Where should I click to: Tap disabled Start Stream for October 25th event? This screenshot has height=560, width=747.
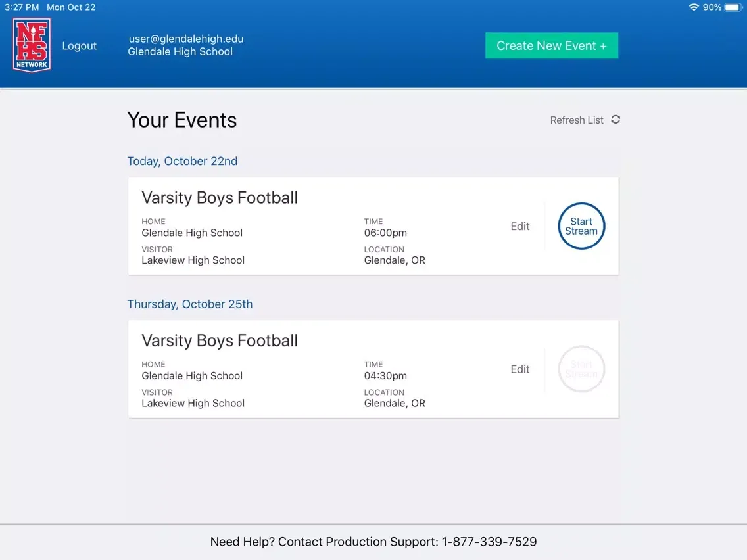[x=581, y=369]
